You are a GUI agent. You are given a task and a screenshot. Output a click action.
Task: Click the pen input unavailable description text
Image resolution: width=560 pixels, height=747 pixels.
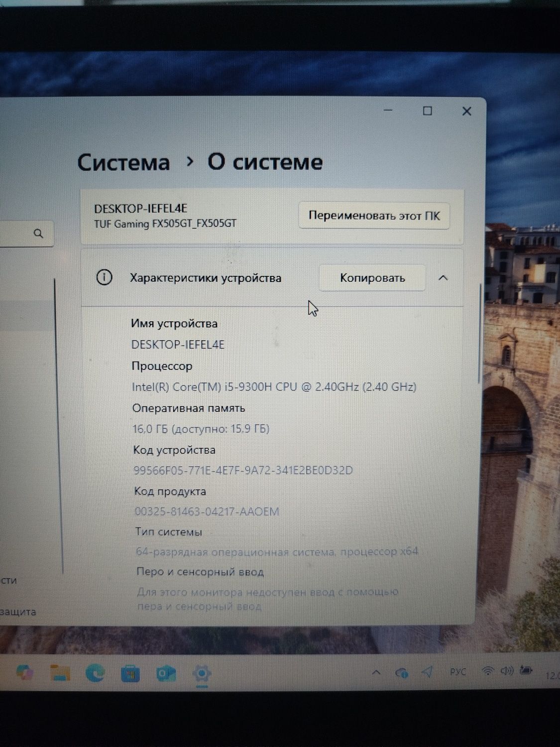pyautogui.click(x=268, y=599)
